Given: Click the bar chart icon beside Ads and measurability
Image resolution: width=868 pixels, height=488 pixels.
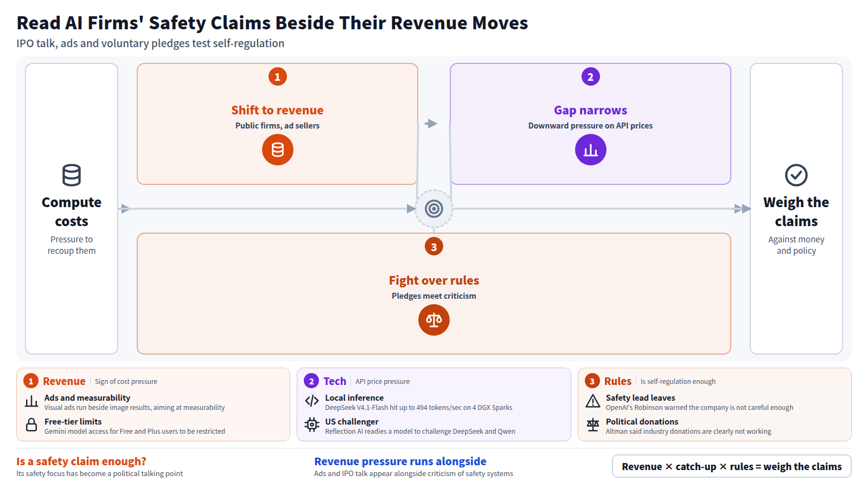Looking at the screenshot, I should pyautogui.click(x=31, y=401).
